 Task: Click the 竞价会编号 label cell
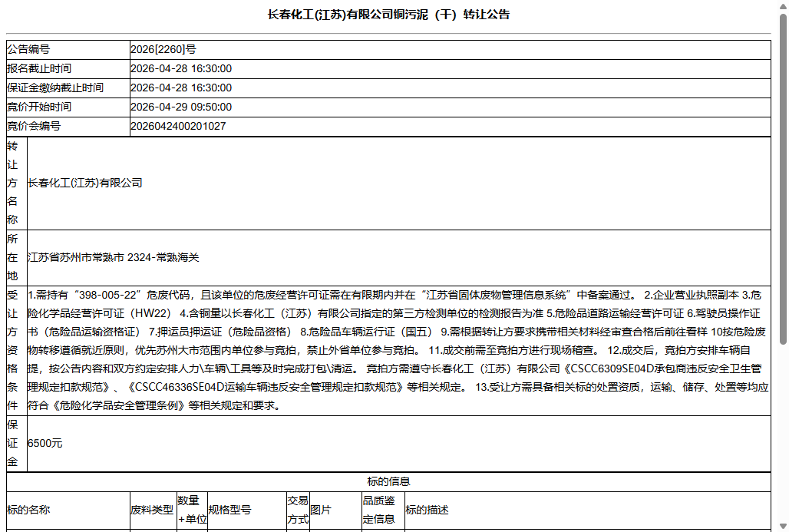(68, 126)
